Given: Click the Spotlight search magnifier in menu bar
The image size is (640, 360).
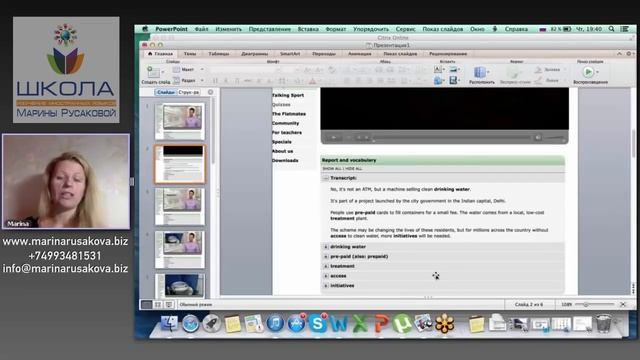Looking at the screenshot, I should tap(611, 29).
